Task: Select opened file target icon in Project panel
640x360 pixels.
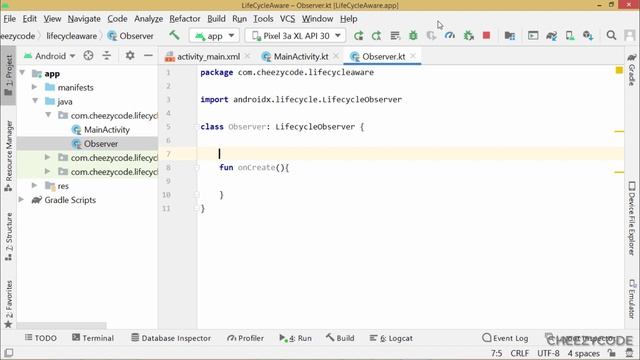Action: tap(88, 56)
